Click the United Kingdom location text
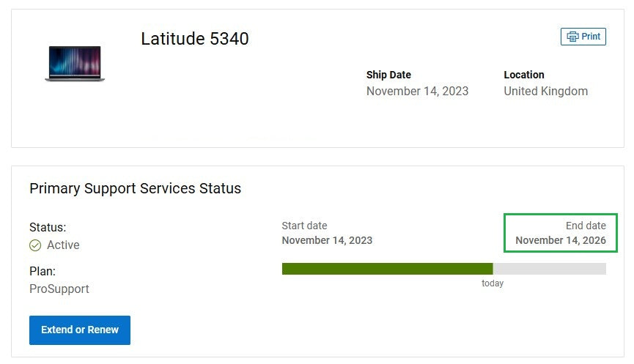This screenshot has width=634, height=364. coord(545,92)
